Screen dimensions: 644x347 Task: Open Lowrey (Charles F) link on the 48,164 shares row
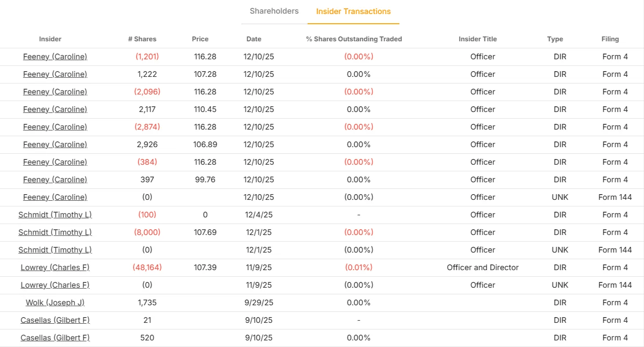click(55, 267)
